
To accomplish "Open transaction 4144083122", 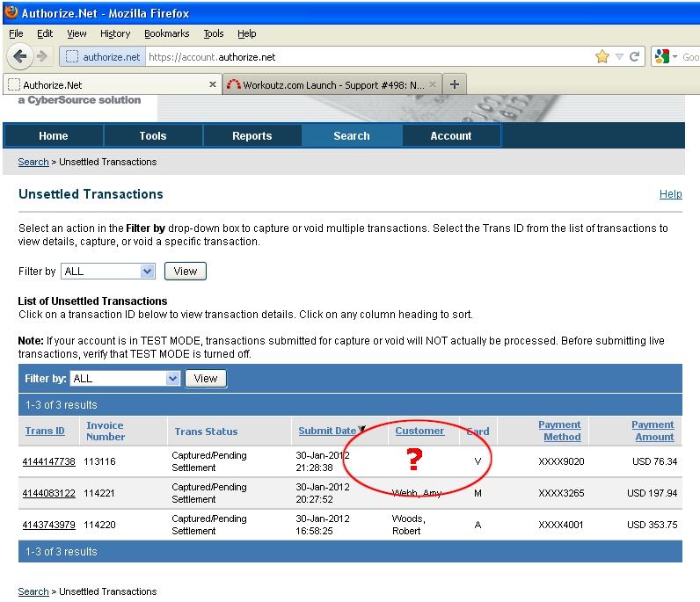I will pos(48,493).
